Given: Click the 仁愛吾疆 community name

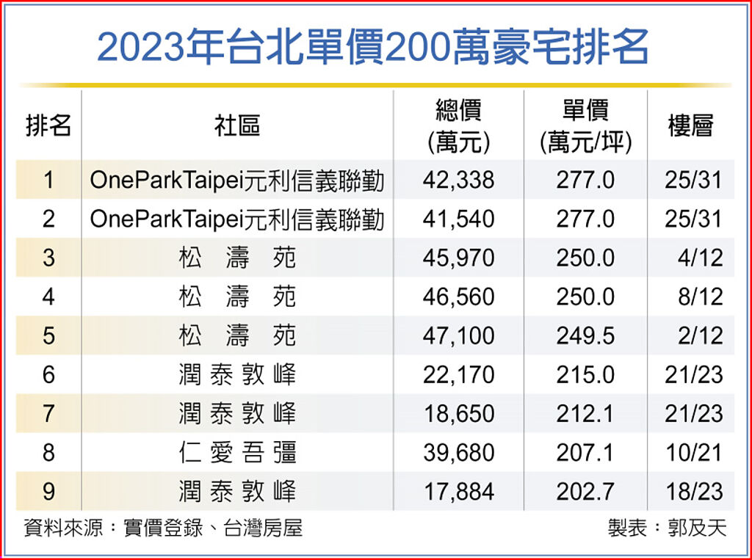Looking at the screenshot, I should pos(237,453).
